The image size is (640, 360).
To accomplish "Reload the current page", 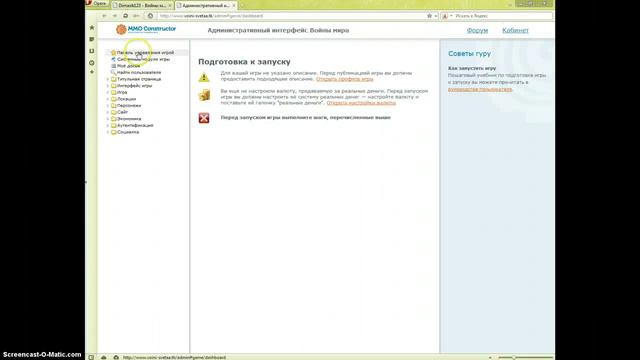I will [x=125, y=16].
